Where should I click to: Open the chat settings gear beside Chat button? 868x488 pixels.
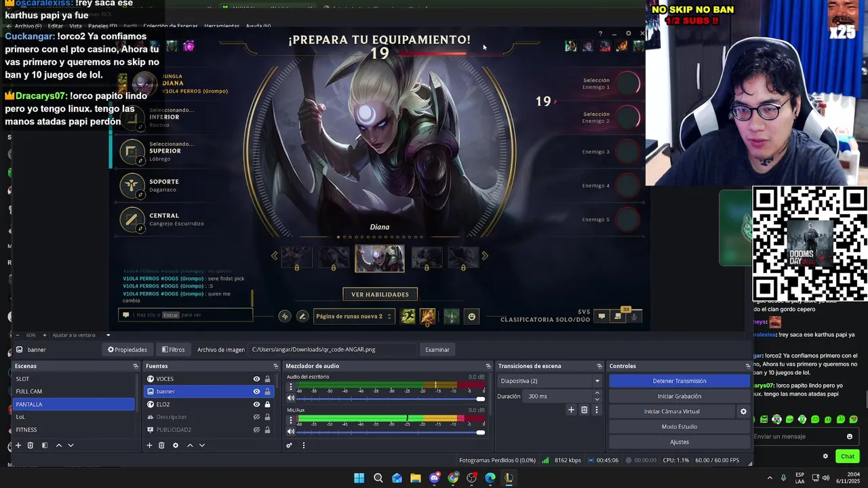[x=825, y=456]
